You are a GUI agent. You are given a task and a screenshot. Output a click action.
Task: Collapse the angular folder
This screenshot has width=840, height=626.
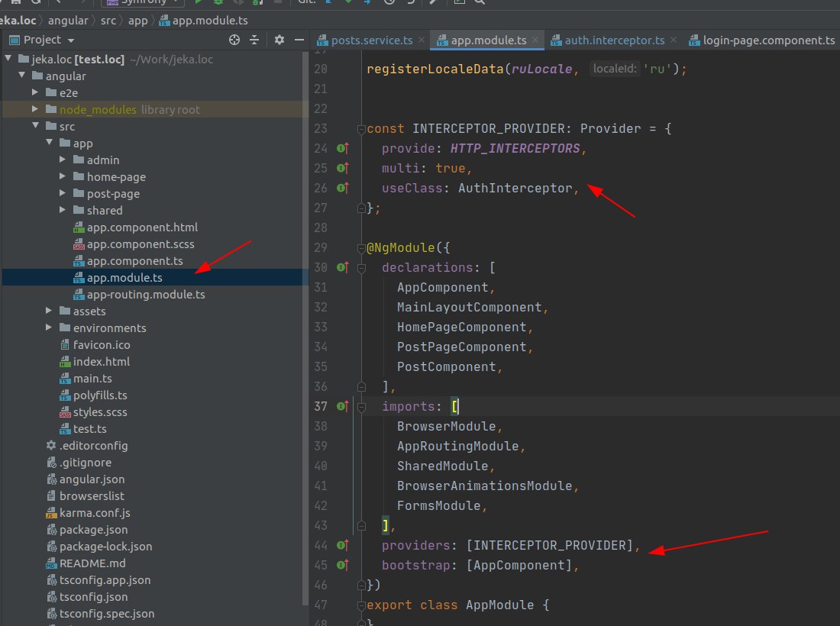click(x=22, y=76)
